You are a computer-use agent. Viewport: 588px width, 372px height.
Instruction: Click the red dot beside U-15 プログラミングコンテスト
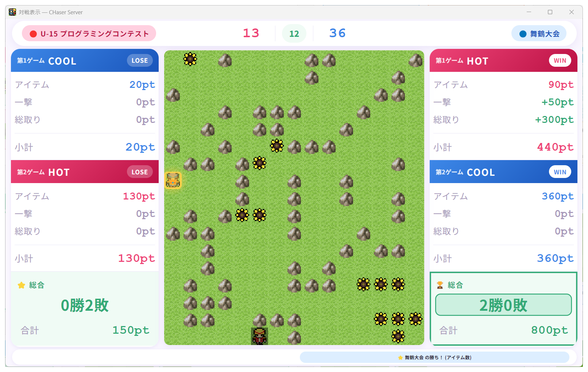[33, 34]
